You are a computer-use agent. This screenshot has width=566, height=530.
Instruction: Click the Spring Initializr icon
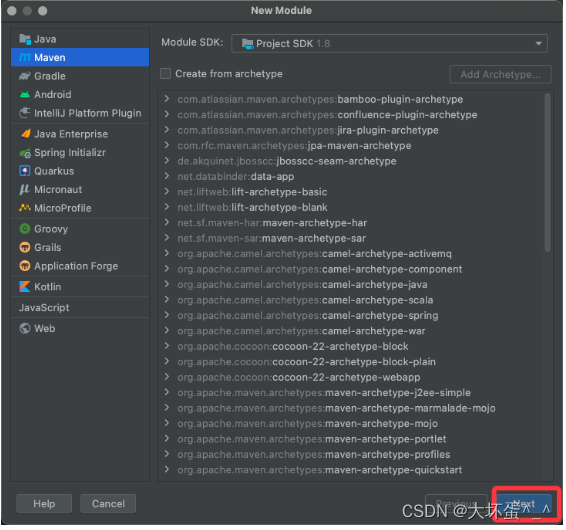coord(25,153)
